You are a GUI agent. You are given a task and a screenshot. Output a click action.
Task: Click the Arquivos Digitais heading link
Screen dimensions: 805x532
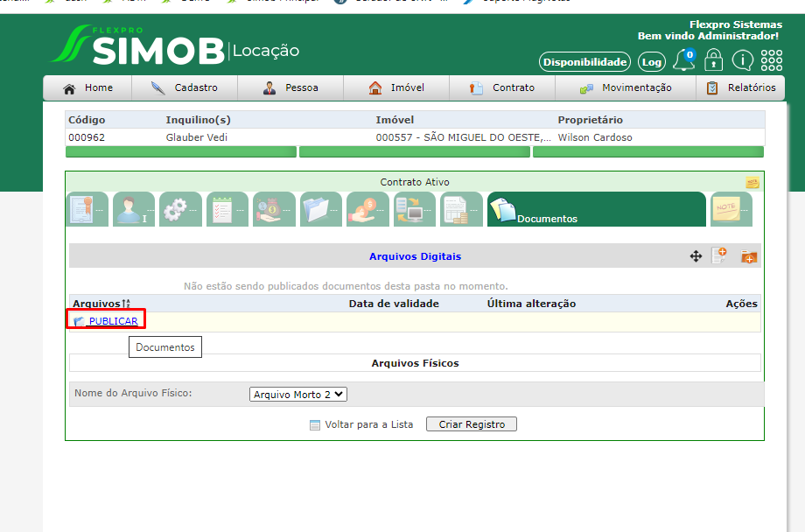[416, 256]
